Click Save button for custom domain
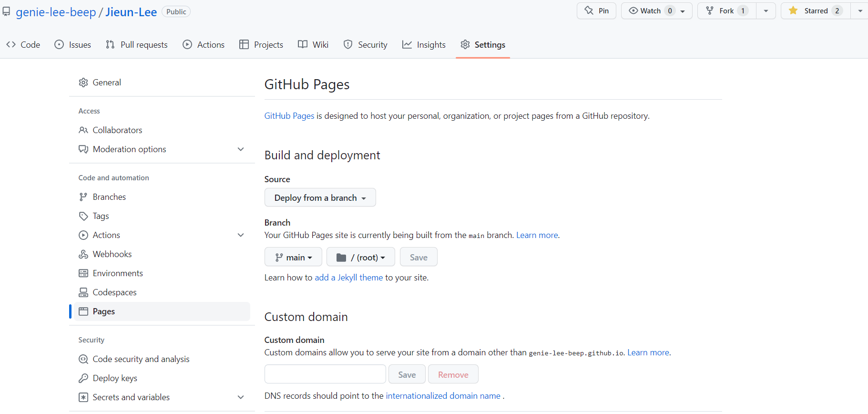868x414 pixels. click(x=407, y=374)
